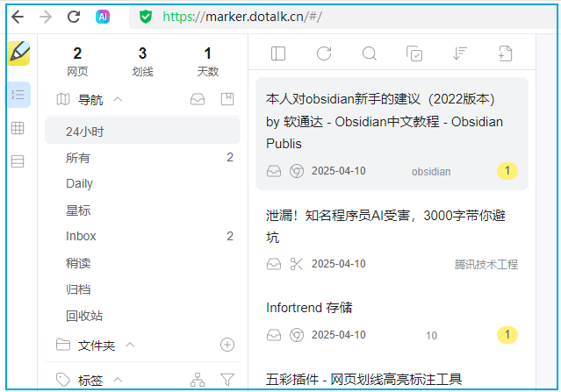561x392 pixels.
Task: Open the 回收站 trash item
Action: [142, 316]
